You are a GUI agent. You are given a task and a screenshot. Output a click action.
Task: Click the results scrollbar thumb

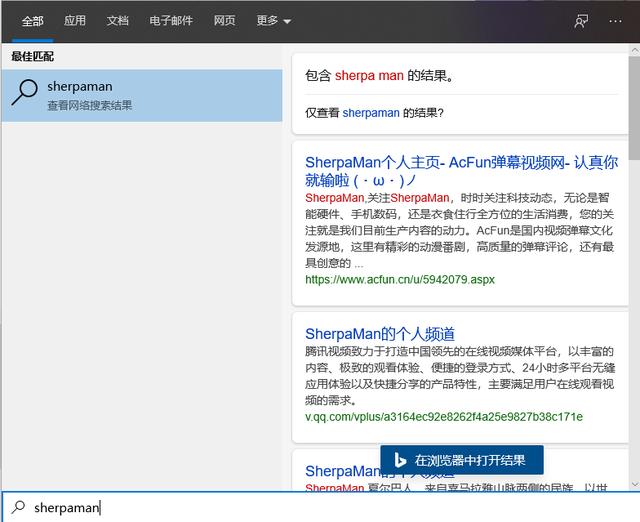point(635,108)
